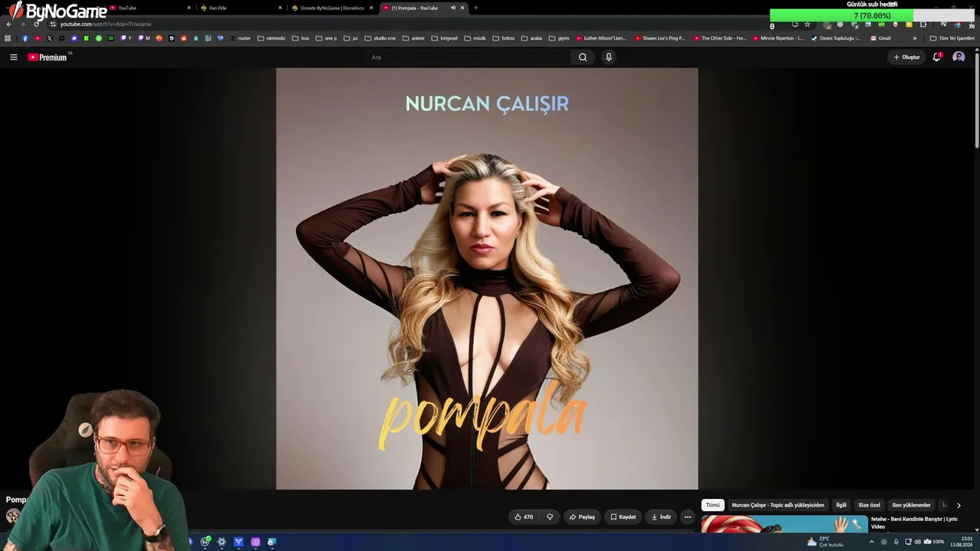Open the Settings gear on taskbar
Image resolution: width=980 pixels, height=551 pixels.
click(x=221, y=542)
